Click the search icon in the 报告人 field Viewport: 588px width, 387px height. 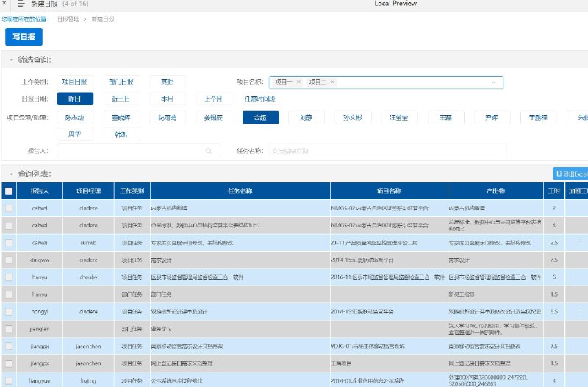click(x=209, y=151)
